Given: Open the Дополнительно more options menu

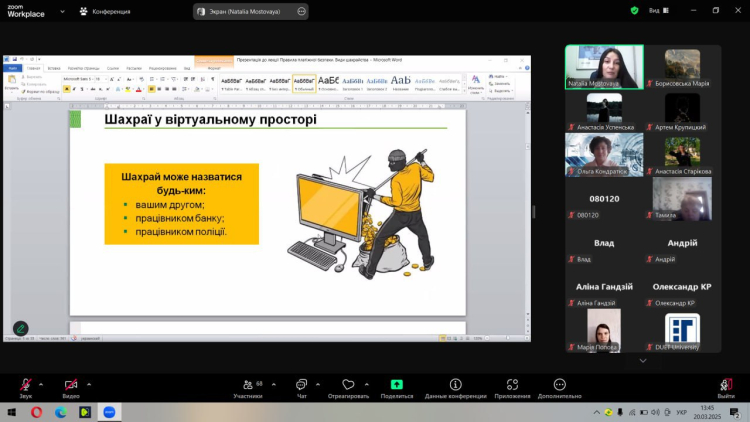Looking at the screenshot, I should pyautogui.click(x=559, y=386).
